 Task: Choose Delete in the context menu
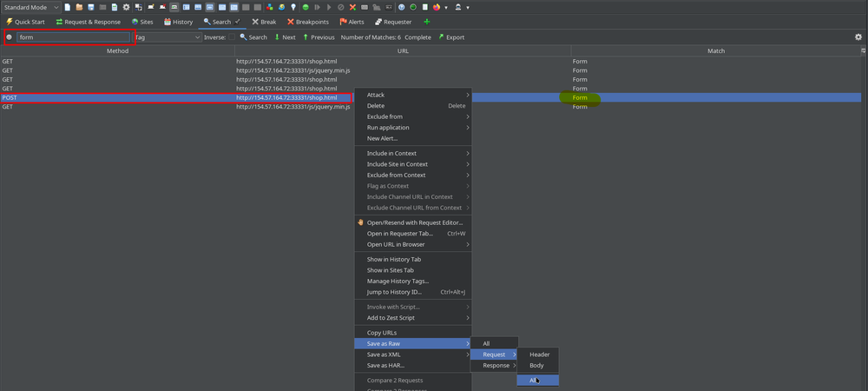412,106
